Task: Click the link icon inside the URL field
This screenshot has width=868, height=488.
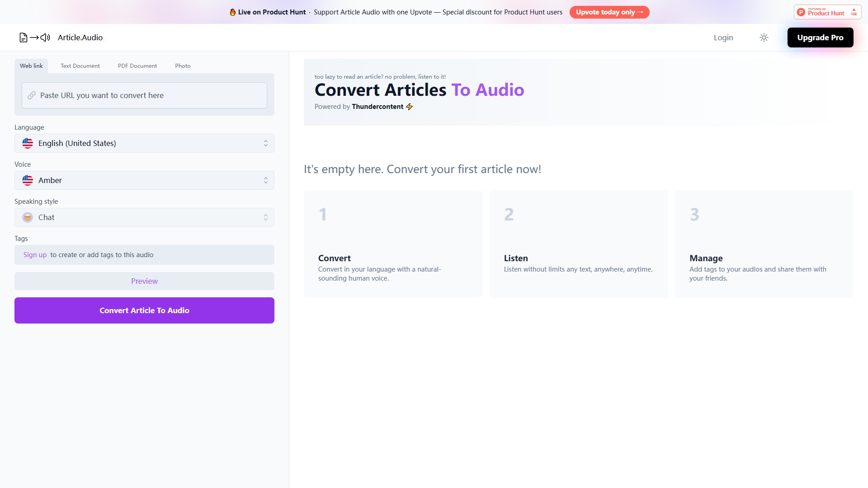Action: tap(32, 95)
